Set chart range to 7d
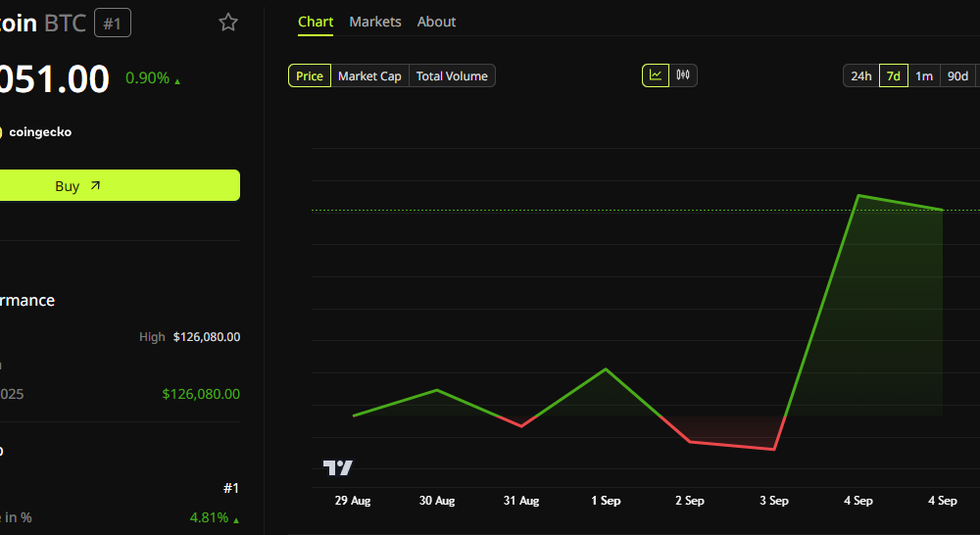 (x=893, y=75)
